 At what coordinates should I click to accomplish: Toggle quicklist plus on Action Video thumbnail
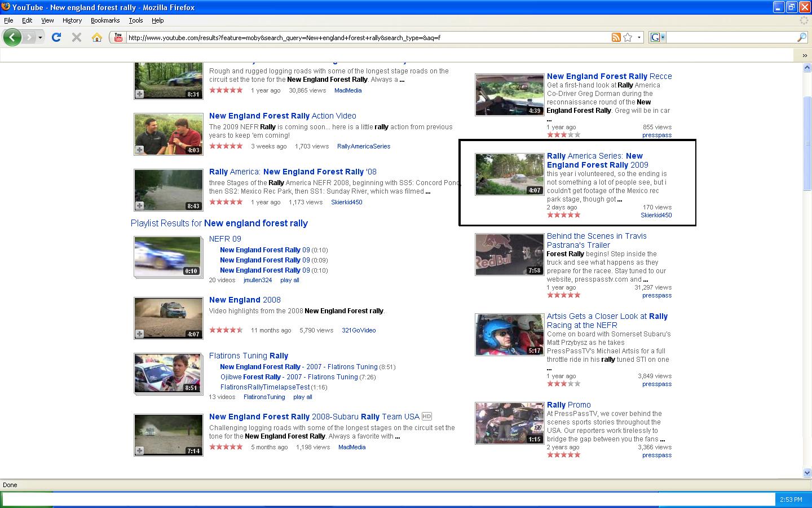(139, 150)
